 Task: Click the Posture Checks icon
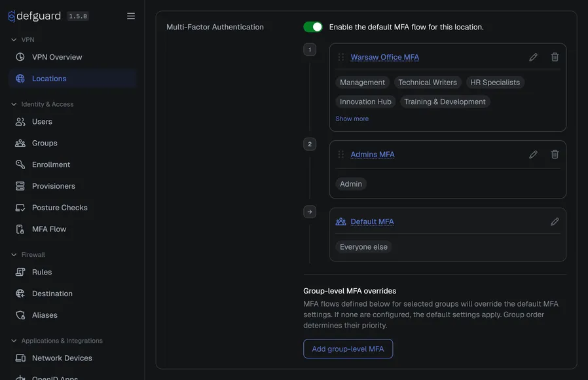point(20,208)
